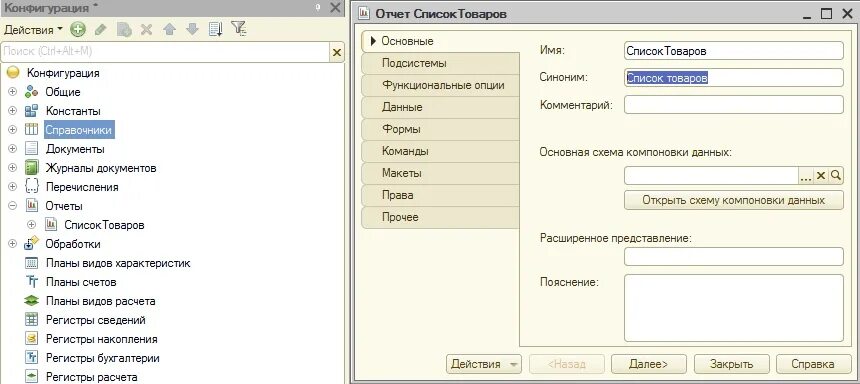
Task: Click the Планы счетов icon
Action: 32,282
